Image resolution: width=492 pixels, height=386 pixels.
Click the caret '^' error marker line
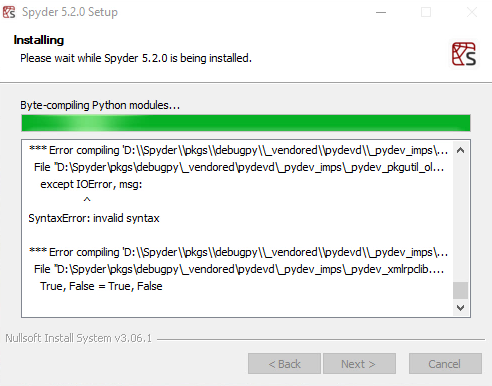pyautogui.click(x=87, y=200)
